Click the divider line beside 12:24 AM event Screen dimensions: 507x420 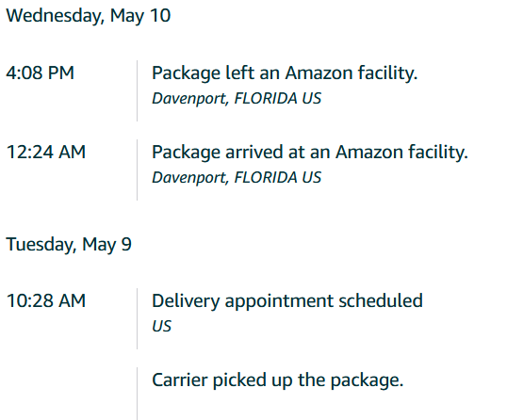pos(137,170)
